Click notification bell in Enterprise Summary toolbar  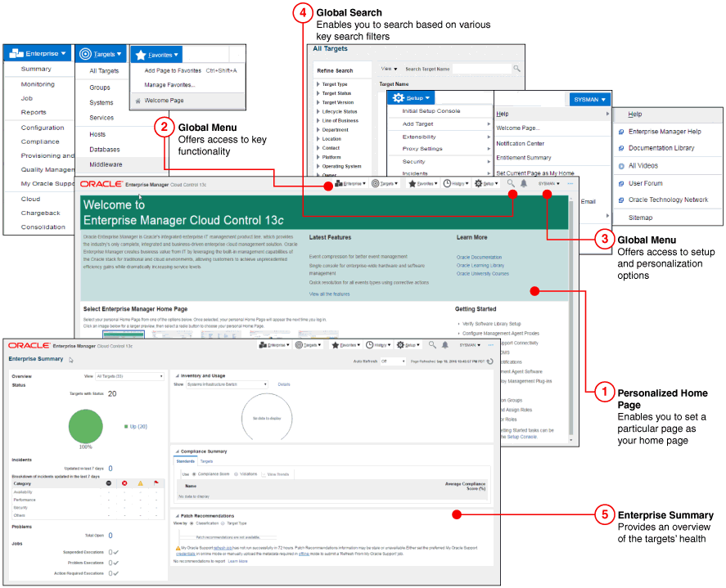click(445, 344)
